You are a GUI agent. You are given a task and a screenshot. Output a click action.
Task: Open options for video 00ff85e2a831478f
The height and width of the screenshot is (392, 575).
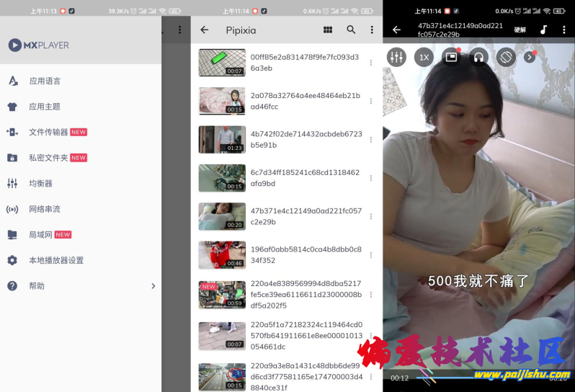pos(371,63)
